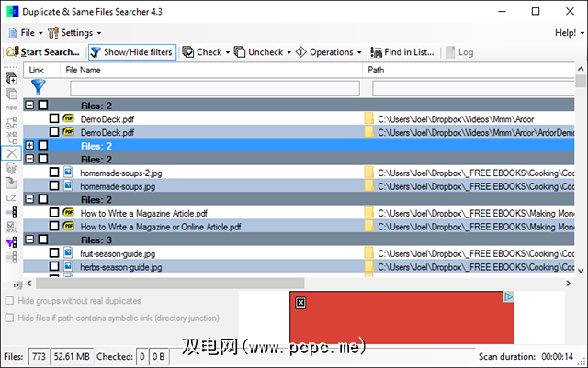Viewport: 588px width, 368px height.
Task: Sort by the Path column header
Action: [x=469, y=70]
